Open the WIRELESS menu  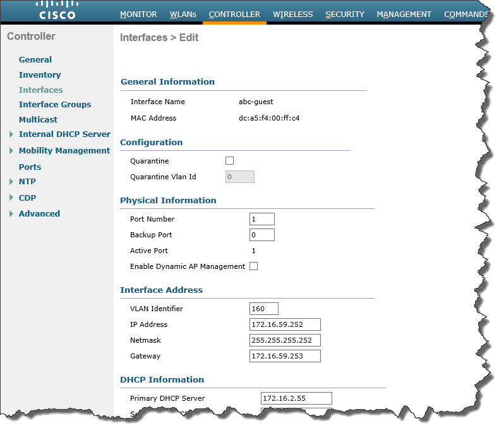click(293, 15)
